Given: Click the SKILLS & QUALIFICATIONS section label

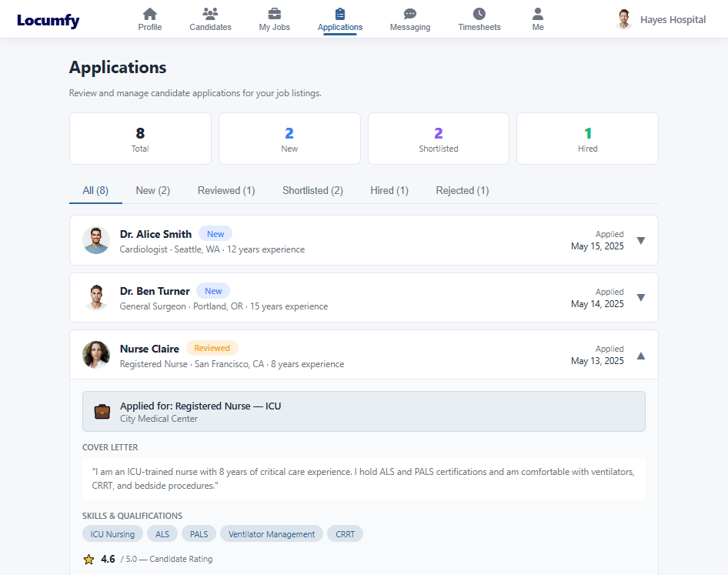Looking at the screenshot, I should tap(132, 516).
